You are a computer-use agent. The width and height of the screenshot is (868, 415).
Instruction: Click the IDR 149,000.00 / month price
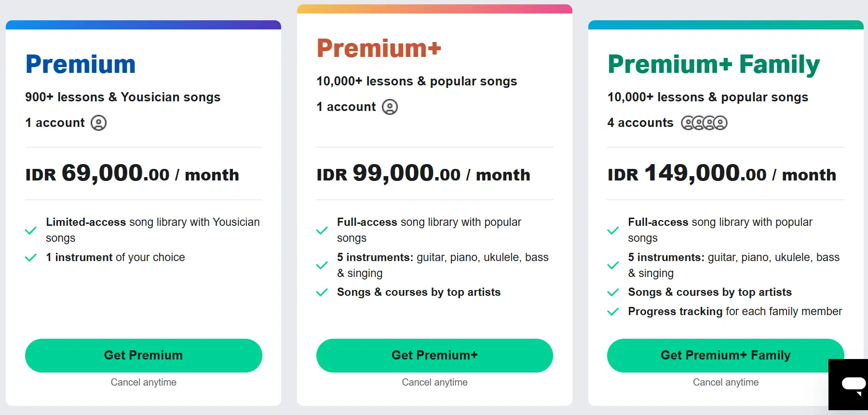[721, 174]
